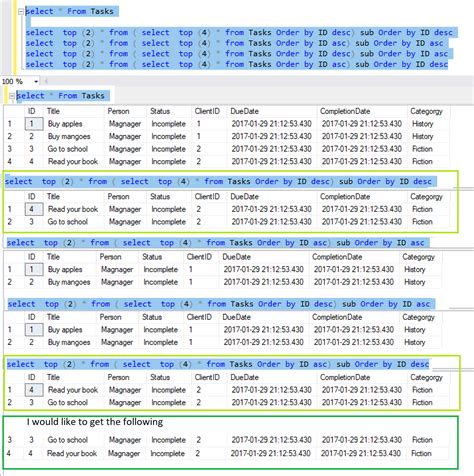Click the Person column header in the four-row grid
This screenshot has height=476, width=474.
tap(118, 111)
